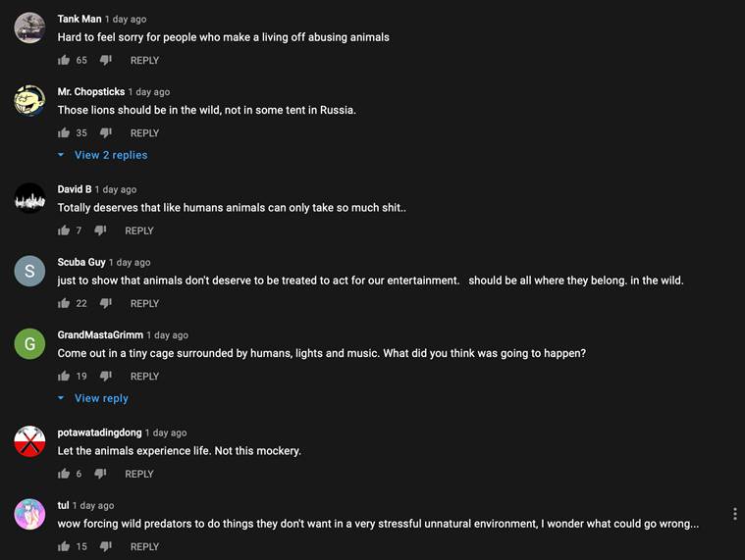Dislike tul's comment

[106, 547]
